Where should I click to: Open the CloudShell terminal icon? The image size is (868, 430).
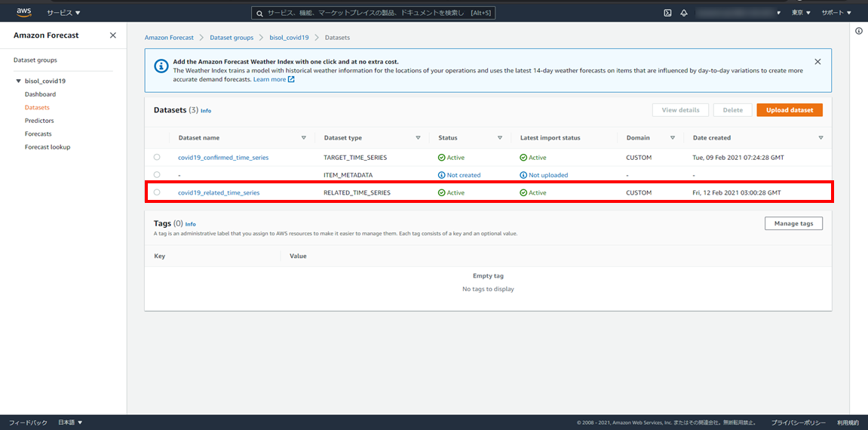(x=667, y=13)
